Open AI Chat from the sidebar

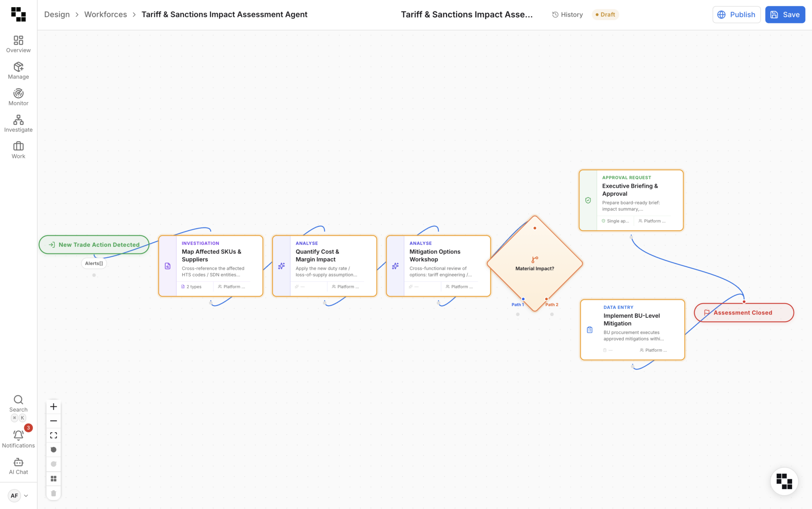[18, 466]
